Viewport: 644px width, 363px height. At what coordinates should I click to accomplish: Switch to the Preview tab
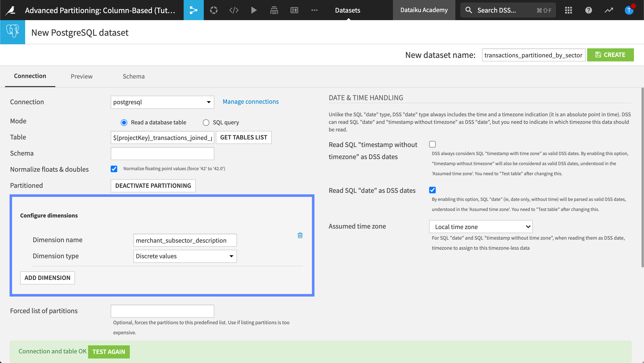click(82, 76)
